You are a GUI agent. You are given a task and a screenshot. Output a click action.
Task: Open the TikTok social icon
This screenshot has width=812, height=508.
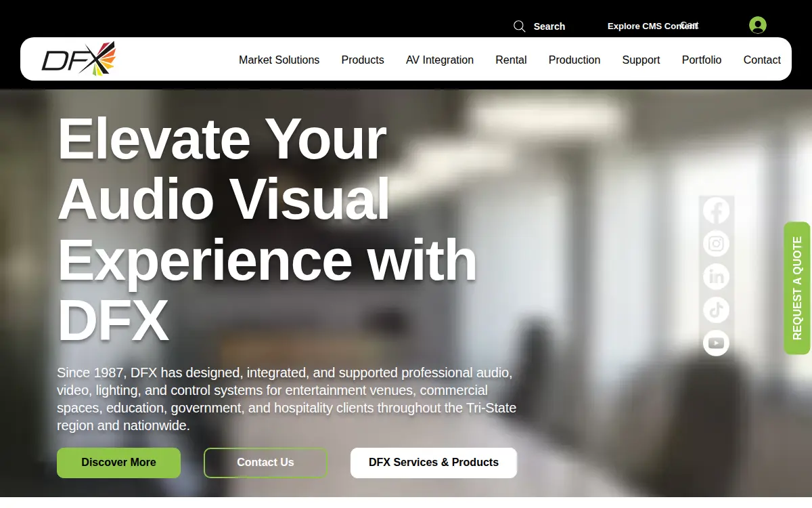(x=716, y=310)
